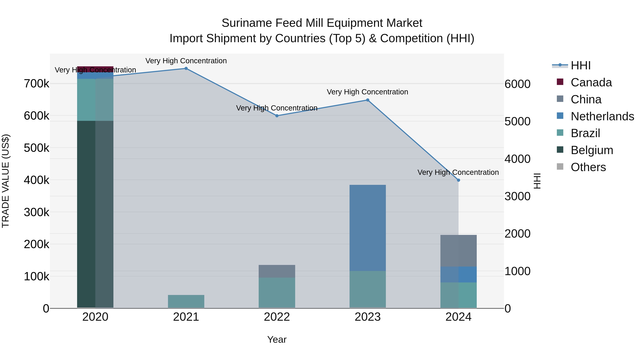Click the Brazil bar segment for 2020

(x=95, y=100)
